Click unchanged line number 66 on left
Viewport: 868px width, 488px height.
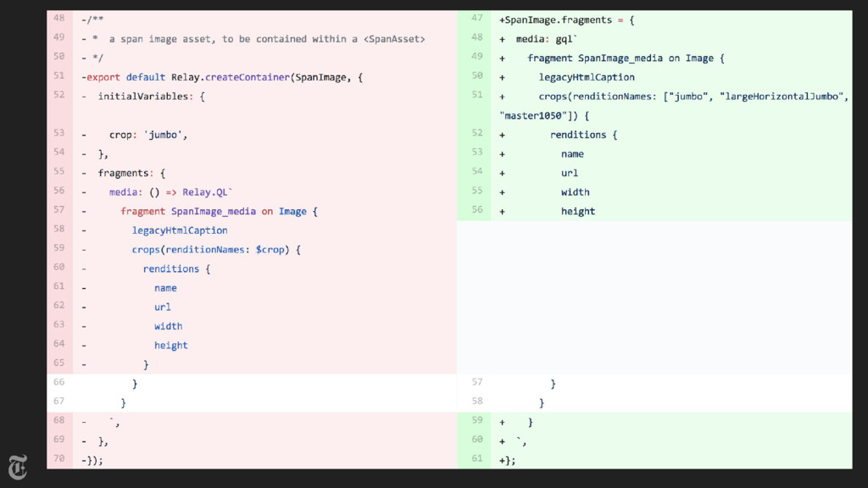[59, 382]
